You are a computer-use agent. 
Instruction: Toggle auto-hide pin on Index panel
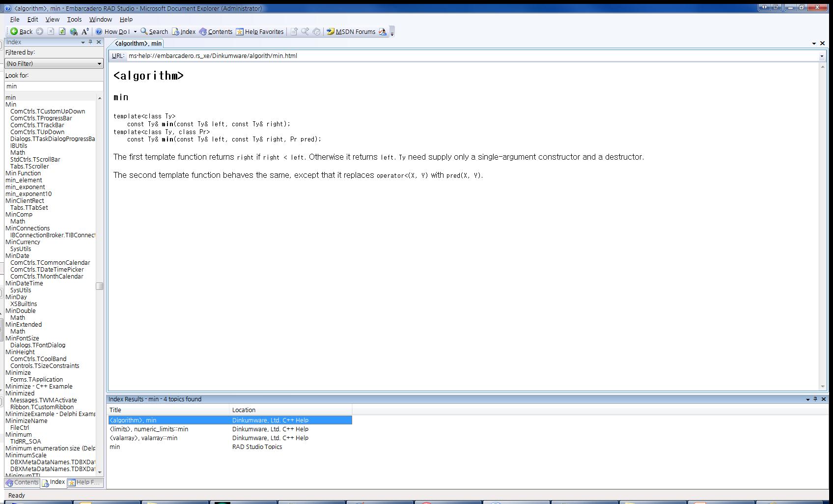point(90,42)
